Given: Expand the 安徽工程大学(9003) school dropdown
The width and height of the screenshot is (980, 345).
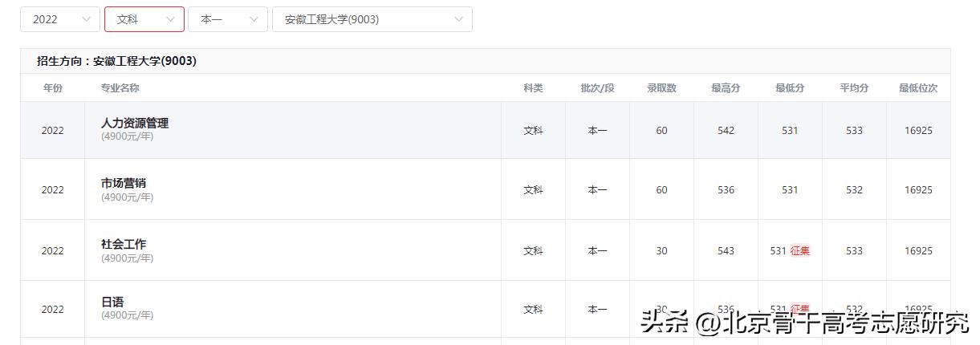Looking at the screenshot, I should pyautogui.click(x=372, y=19).
